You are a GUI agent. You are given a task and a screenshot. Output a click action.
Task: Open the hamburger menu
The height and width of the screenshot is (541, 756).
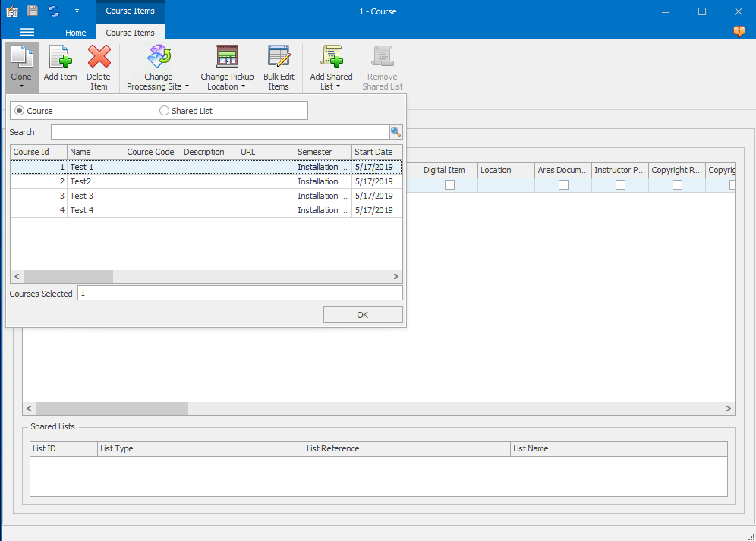coord(27,32)
